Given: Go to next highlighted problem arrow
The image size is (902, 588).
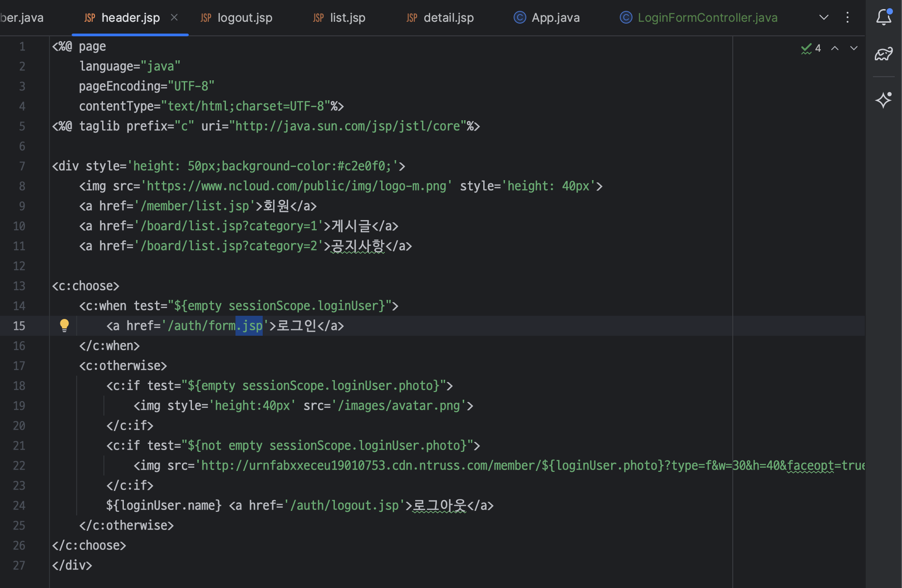Looking at the screenshot, I should [853, 48].
